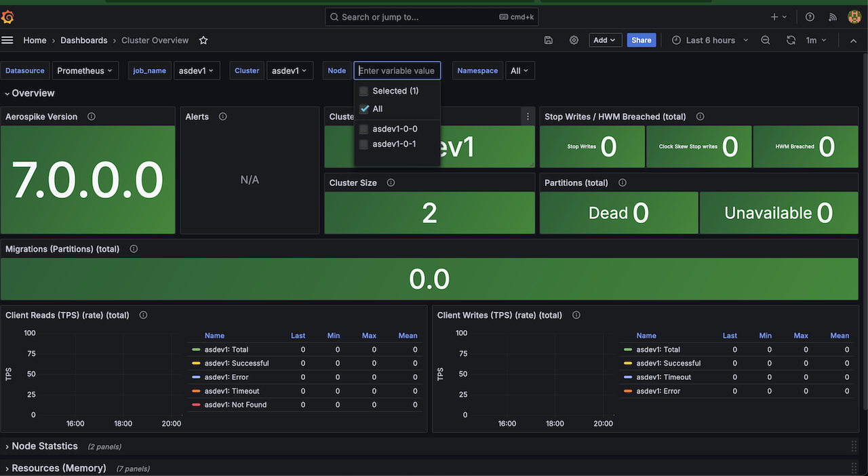This screenshot has width=868, height=476.
Task: Show info for Client Reads panel
Action: coord(143,315)
